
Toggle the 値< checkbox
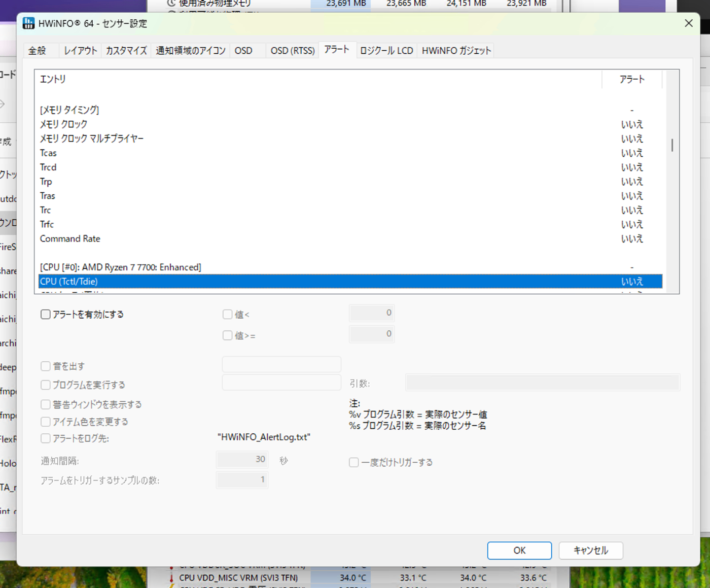(x=228, y=315)
